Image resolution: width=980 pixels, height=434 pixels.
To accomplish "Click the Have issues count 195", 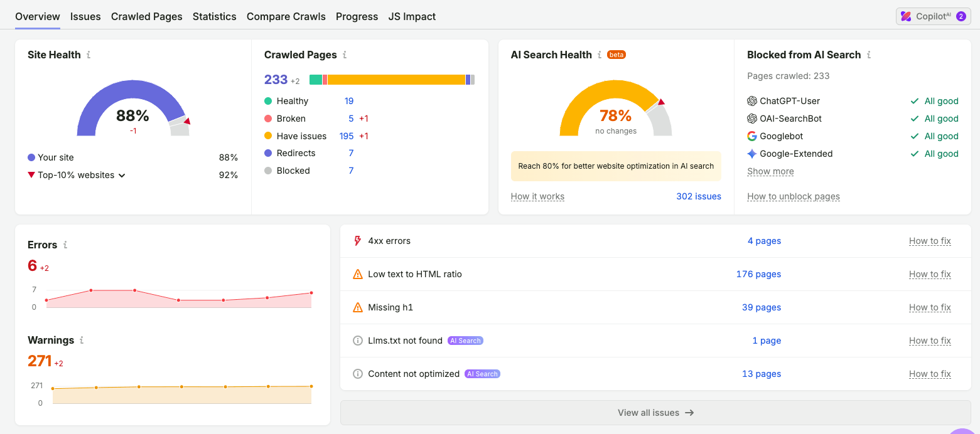I will click(x=347, y=136).
